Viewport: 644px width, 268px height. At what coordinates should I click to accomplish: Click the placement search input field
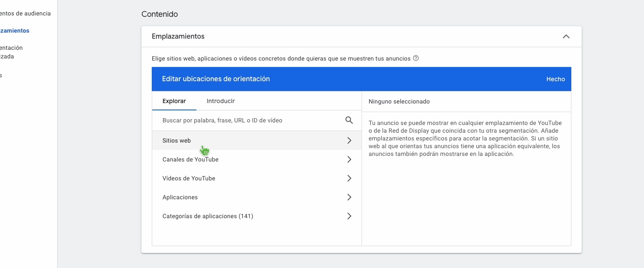click(249, 120)
